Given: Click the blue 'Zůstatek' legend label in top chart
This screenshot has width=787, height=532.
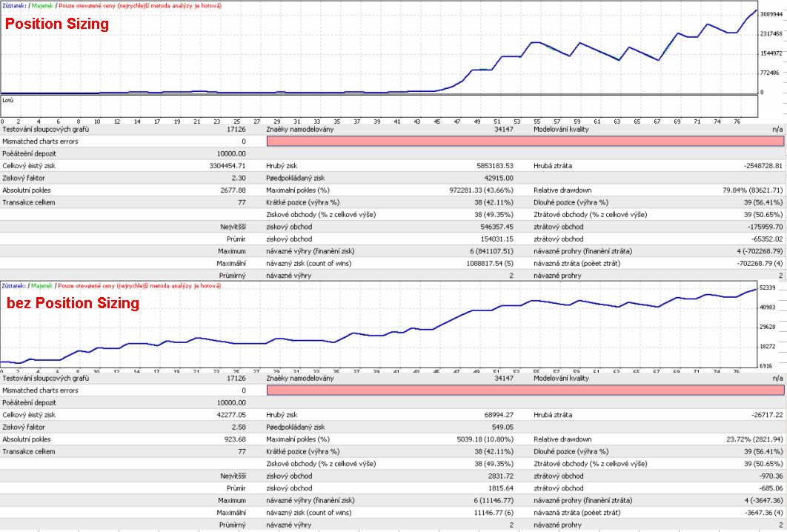Looking at the screenshot, I should point(13,5).
